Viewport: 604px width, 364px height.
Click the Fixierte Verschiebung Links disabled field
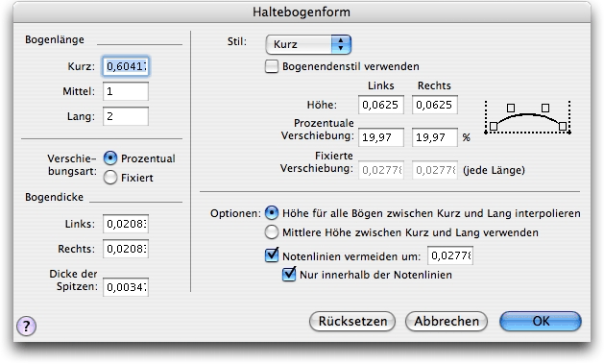point(381,170)
